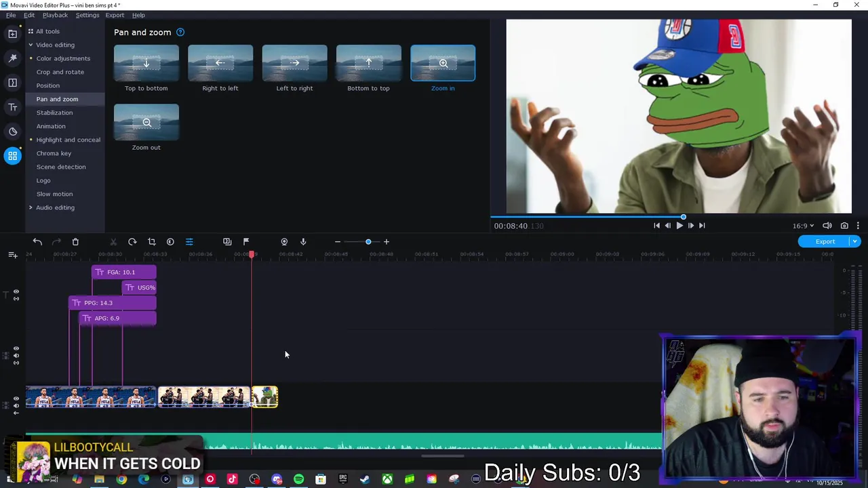
Task: Play the preview video
Action: pos(679,226)
